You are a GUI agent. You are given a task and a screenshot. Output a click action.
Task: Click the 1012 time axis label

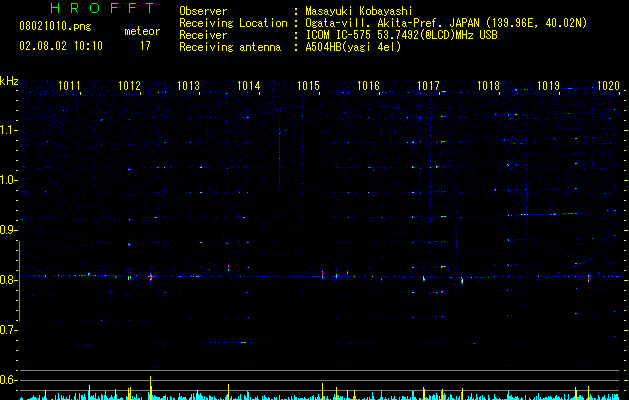click(x=129, y=86)
